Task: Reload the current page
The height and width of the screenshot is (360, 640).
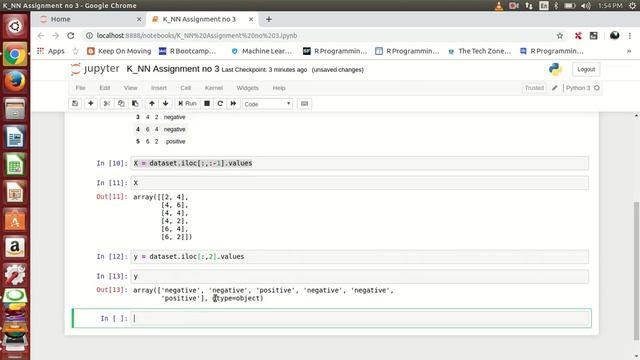Action: click(x=71, y=36)
